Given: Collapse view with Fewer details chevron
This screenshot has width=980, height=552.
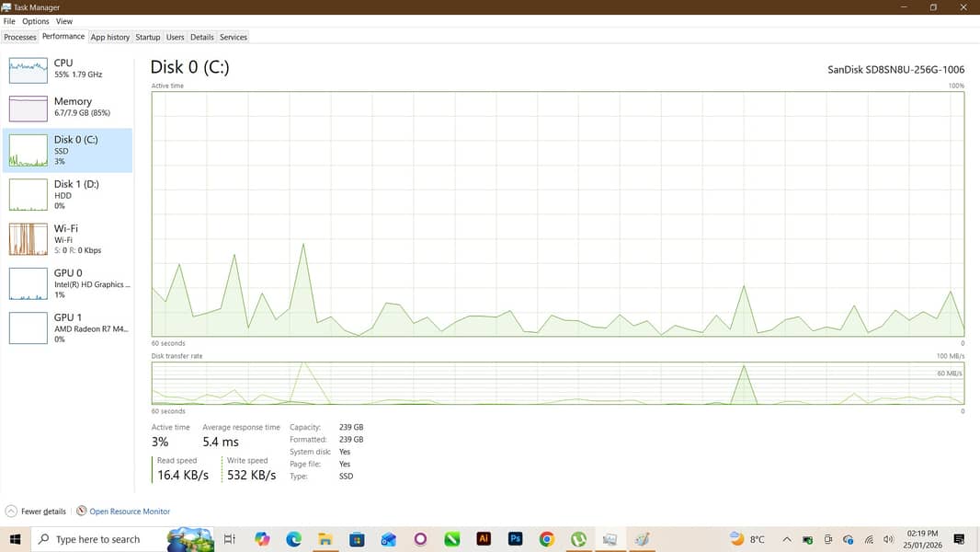Looking at the screenshot, I should (x=11, y=512).
